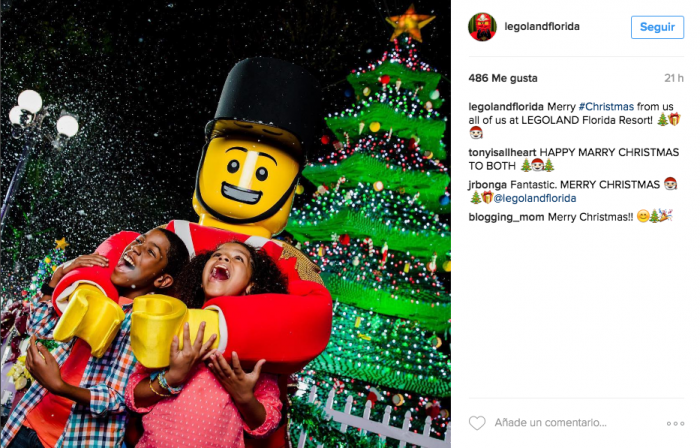
Task: View jrbonga's profile
Action: coord(488,185)
